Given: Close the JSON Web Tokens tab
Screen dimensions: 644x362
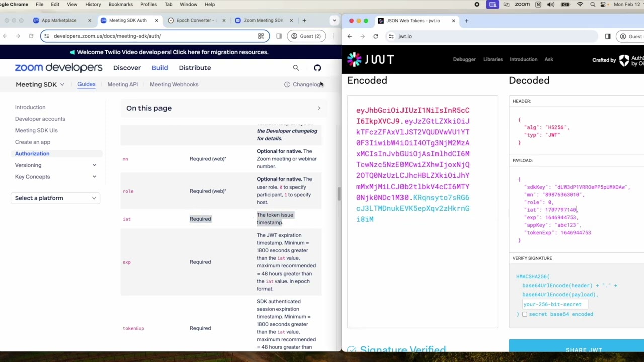Looking at the screenshot, I should pos(453,21).
